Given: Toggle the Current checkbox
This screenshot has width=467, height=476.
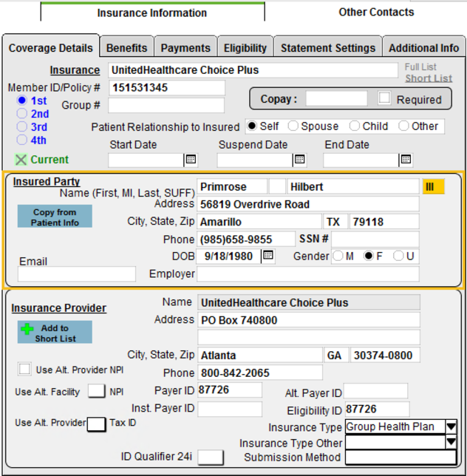Looking at the screenshot, I should point(21,160).
